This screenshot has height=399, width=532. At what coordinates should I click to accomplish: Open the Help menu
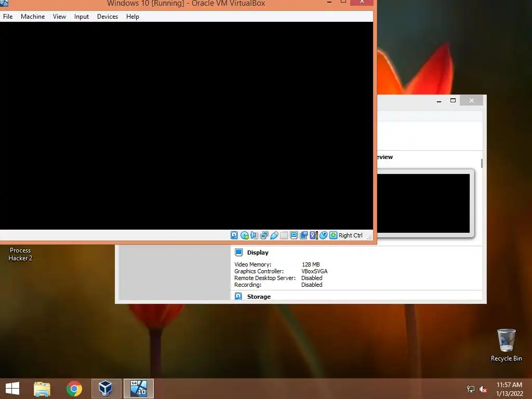132,16
